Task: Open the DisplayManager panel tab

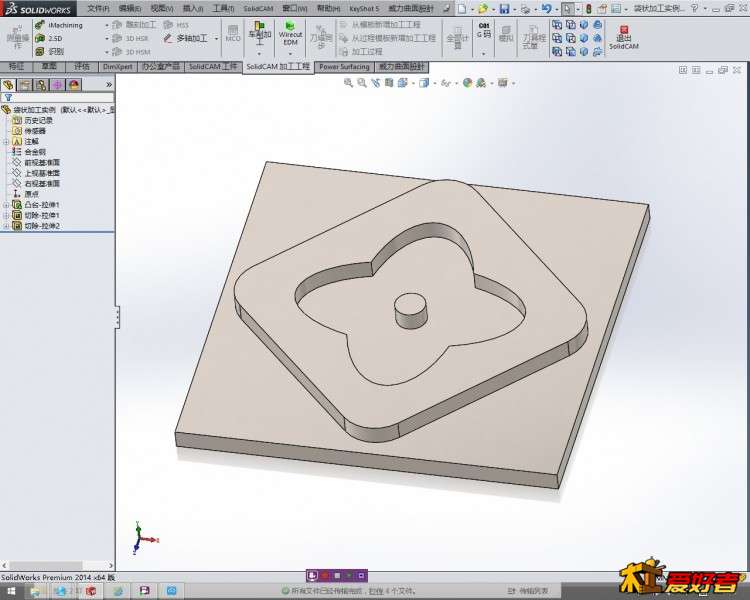Action: pyautogui.click(x=74, y=85)
